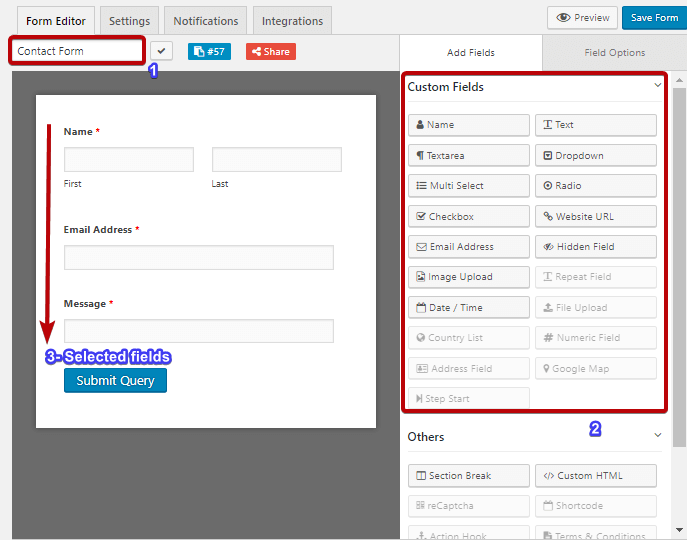Add an Email Address custom field button
The width and height of the screenshot is (687, 540).
click(x=468, y=247)
